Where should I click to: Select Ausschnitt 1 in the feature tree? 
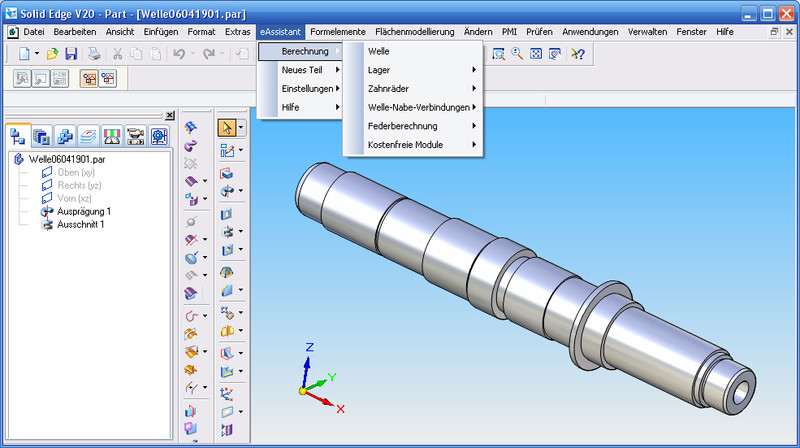[80, 225]
